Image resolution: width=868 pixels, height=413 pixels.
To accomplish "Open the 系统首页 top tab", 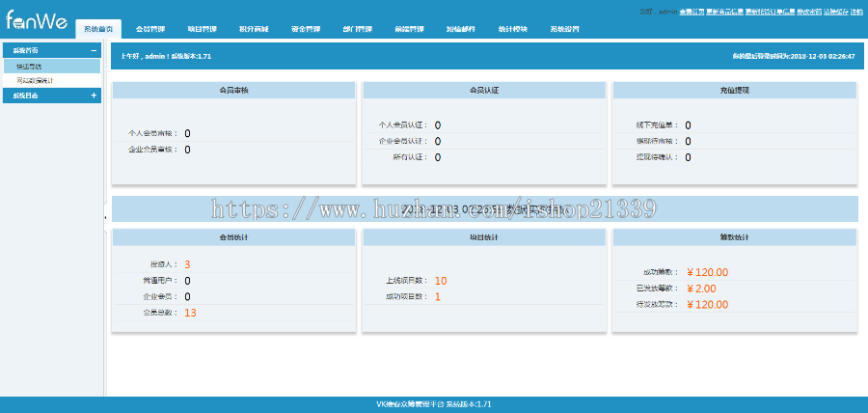I will click(x=98, y=29).
